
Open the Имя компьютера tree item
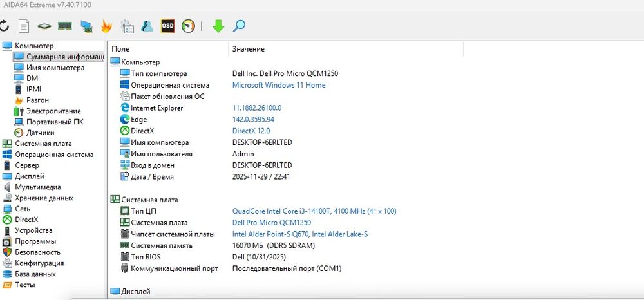click(x=55, y=68)
